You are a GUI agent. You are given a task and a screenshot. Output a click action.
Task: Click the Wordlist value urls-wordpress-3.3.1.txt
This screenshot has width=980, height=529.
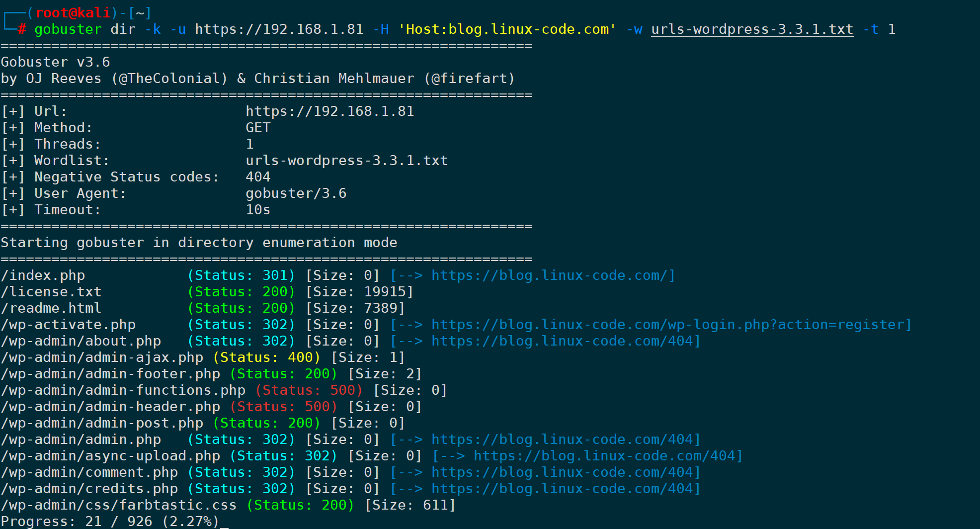point(347,161)
